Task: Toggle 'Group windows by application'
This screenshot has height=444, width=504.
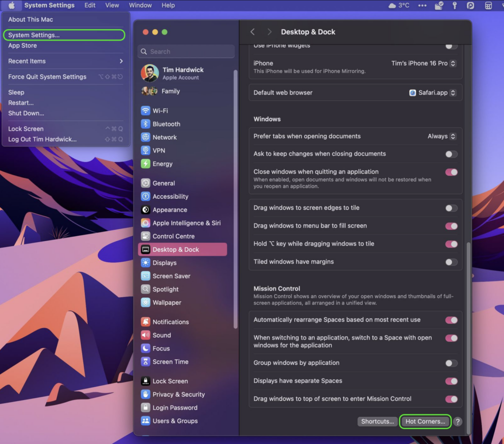Action: (x=451, y=363)
